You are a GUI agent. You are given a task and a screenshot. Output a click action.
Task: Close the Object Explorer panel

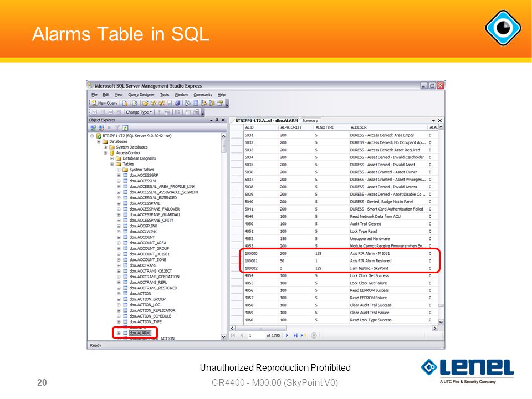click(223, 120)
